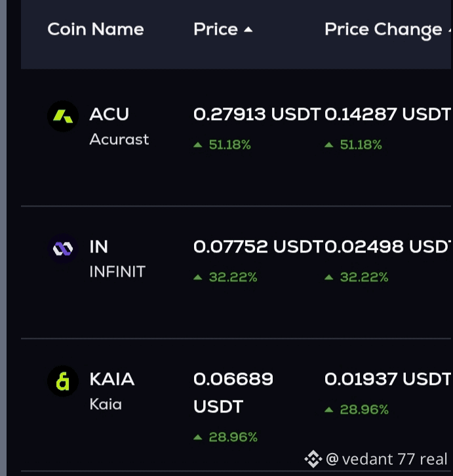Click green up arrow beside ACU 51.18% price
This screenshot has height=476, width=453.
click(x=198, y=145)
